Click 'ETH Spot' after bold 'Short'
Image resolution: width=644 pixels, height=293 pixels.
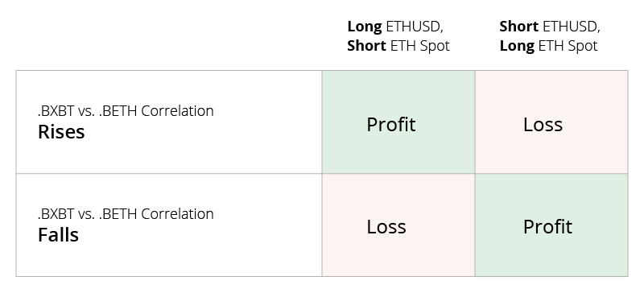pos(419,46)
